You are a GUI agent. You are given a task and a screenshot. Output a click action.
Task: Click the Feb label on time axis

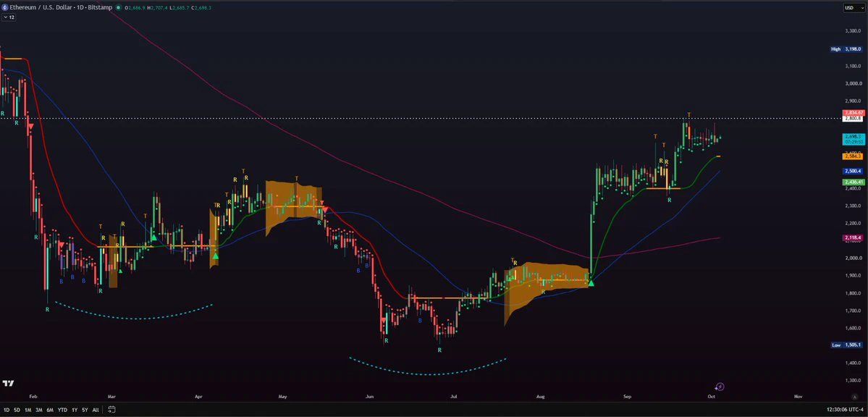[33, 397]
